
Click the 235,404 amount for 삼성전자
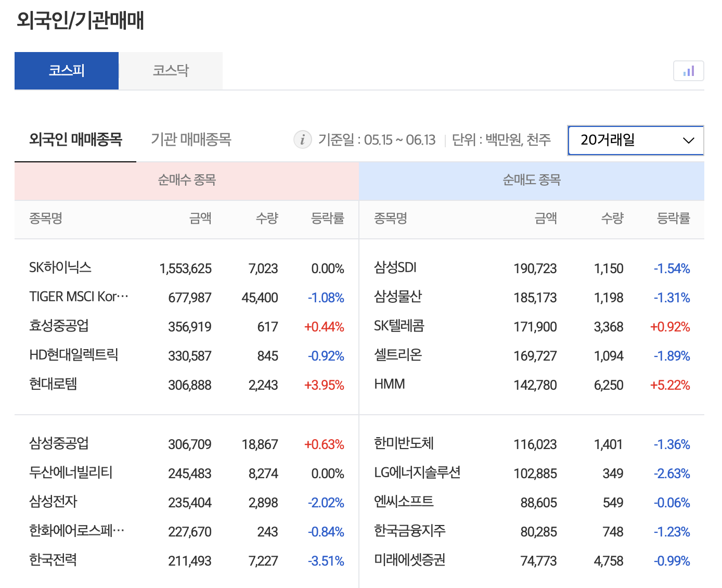tap(189, 503)
